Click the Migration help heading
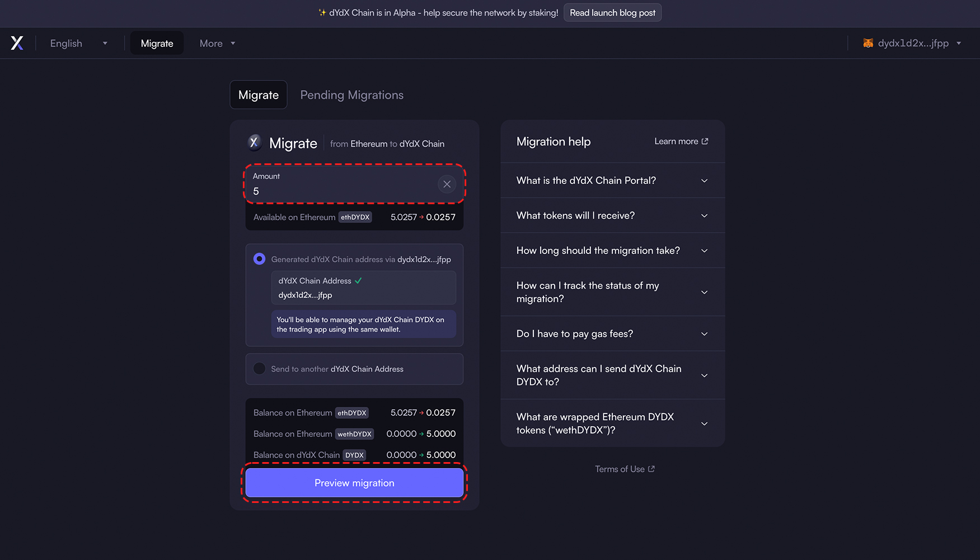980x560 pixels. coord(554,142)
